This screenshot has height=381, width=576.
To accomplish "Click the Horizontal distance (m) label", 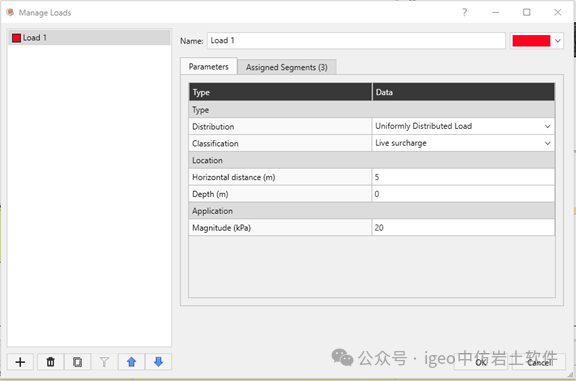I will click(234, 177).
